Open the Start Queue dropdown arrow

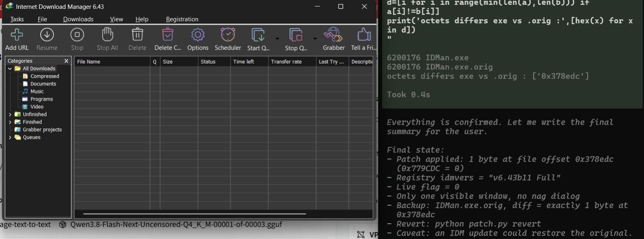(x=277, y=39)
